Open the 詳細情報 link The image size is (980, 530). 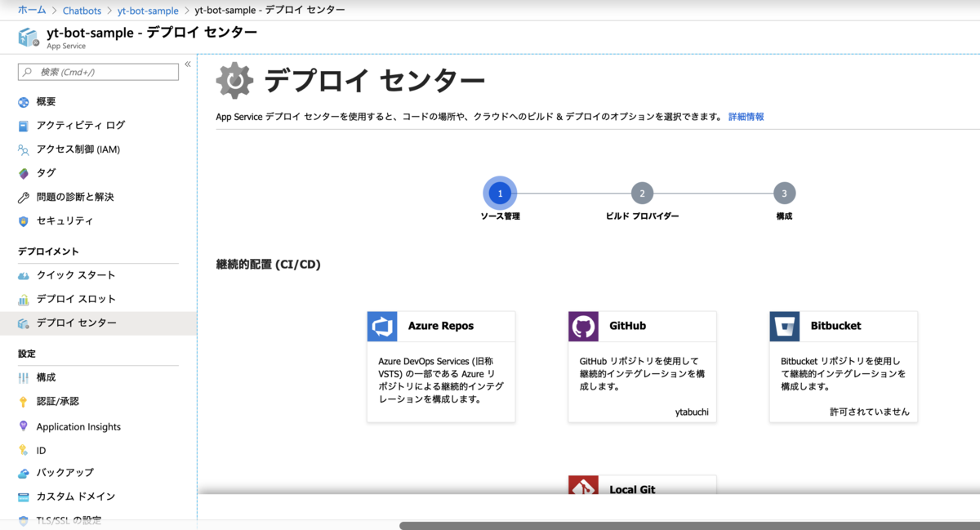[746, 117]
